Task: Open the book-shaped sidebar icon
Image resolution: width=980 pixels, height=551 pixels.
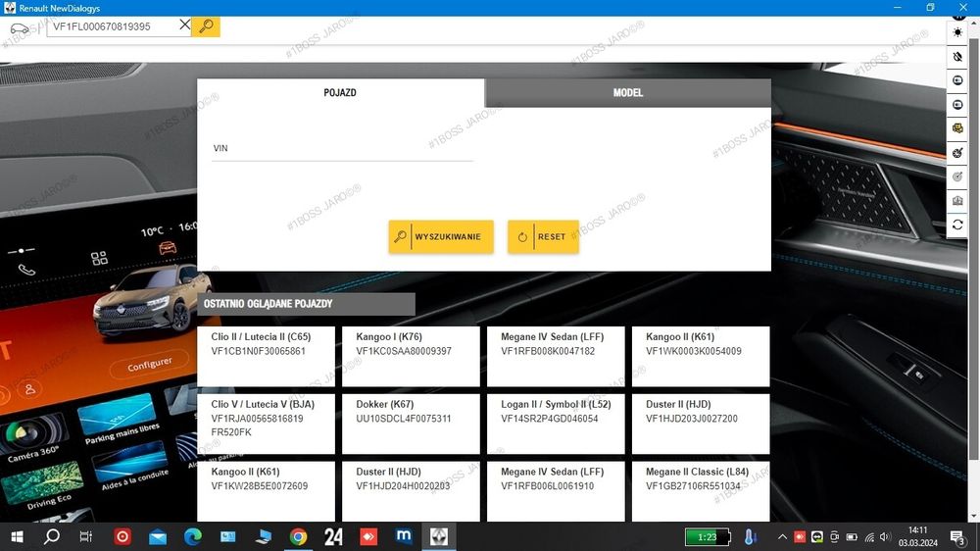Action: coord(957,201)
